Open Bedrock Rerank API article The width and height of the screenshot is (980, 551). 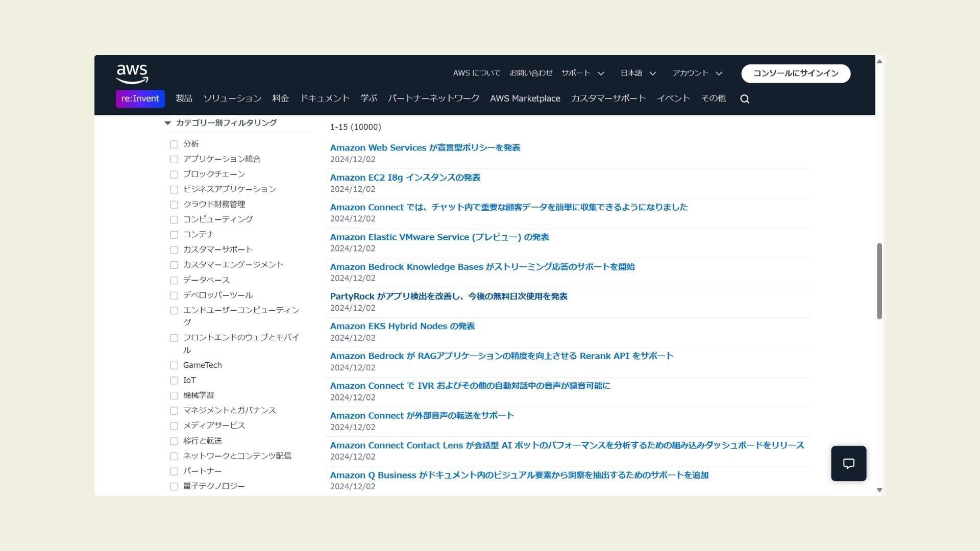pos(502,356)
